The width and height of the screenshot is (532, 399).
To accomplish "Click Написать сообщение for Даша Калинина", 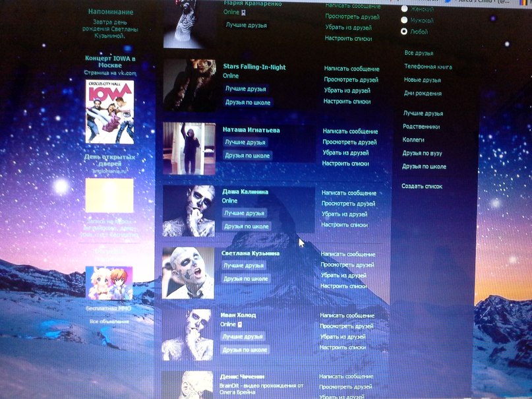I will [349, 193].
